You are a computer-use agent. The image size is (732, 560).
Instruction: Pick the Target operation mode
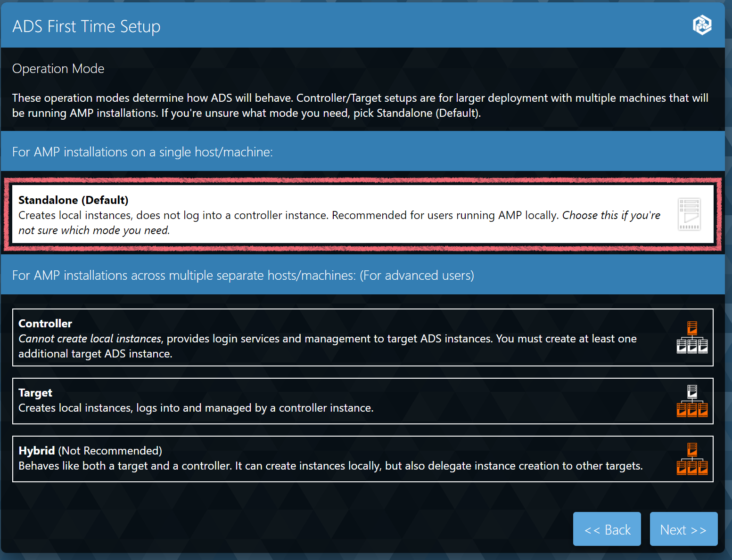[362, 401]
